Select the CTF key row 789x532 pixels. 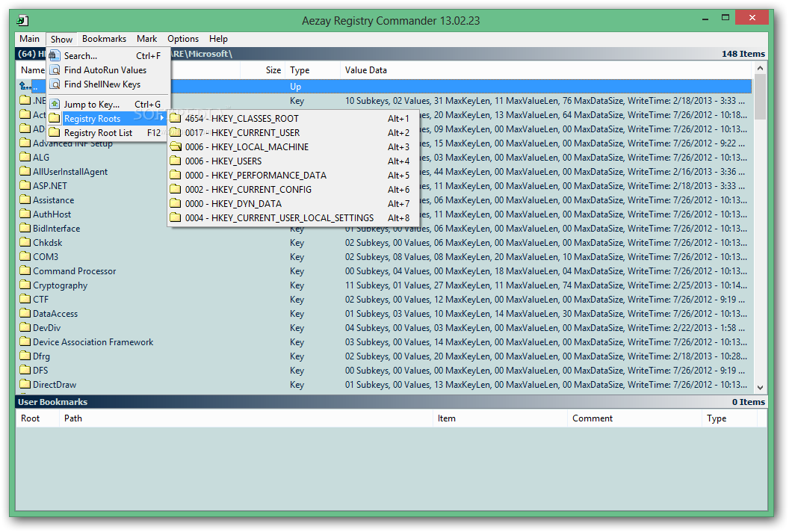385,300
